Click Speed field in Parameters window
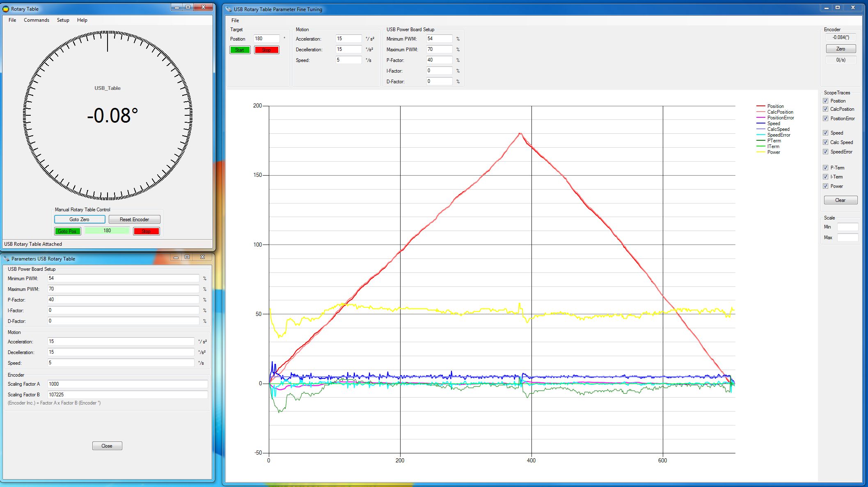 point(121,363)
